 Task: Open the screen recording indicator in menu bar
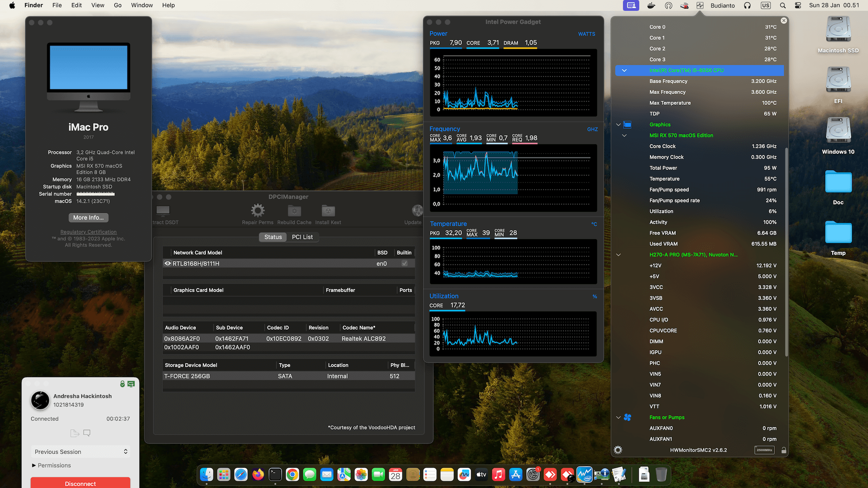click(631, 5)
